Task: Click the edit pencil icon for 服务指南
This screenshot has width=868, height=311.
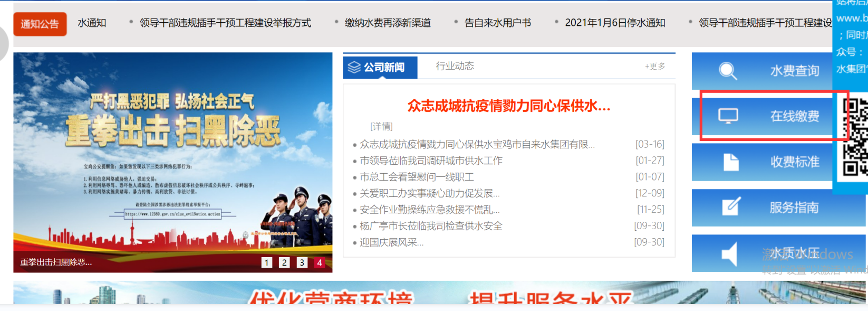Action: coord(731,206)
